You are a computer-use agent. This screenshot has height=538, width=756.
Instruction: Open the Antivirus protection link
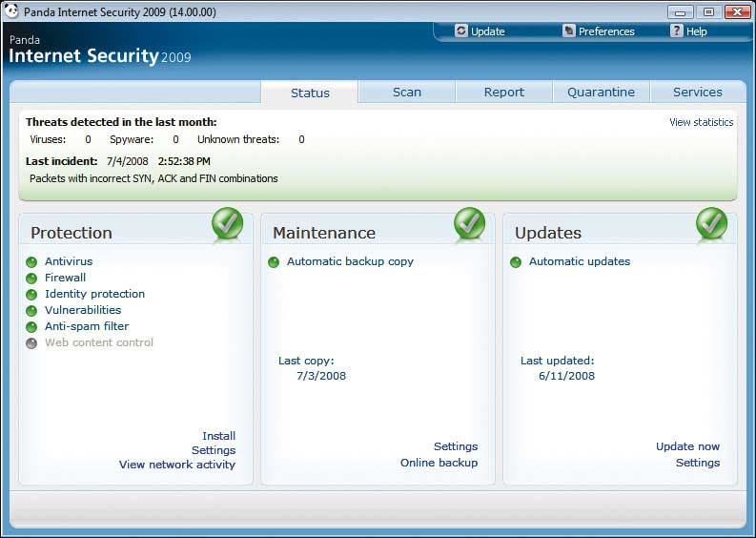(69, 261)
